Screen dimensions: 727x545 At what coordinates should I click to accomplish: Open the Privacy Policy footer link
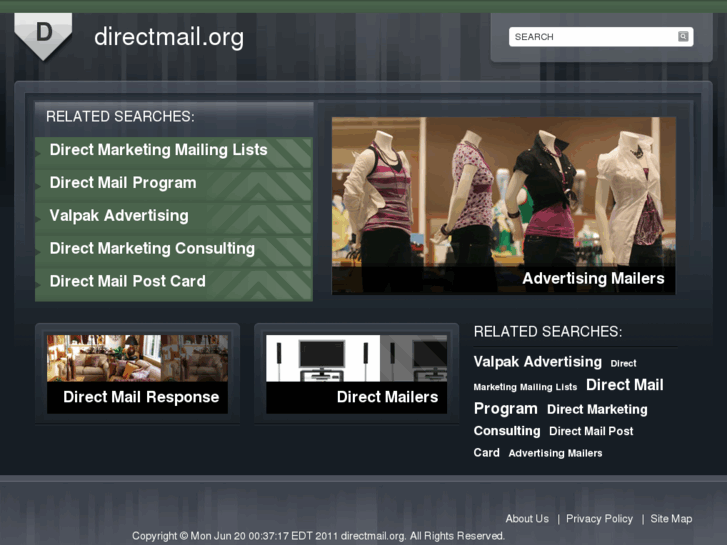[599, 519]
